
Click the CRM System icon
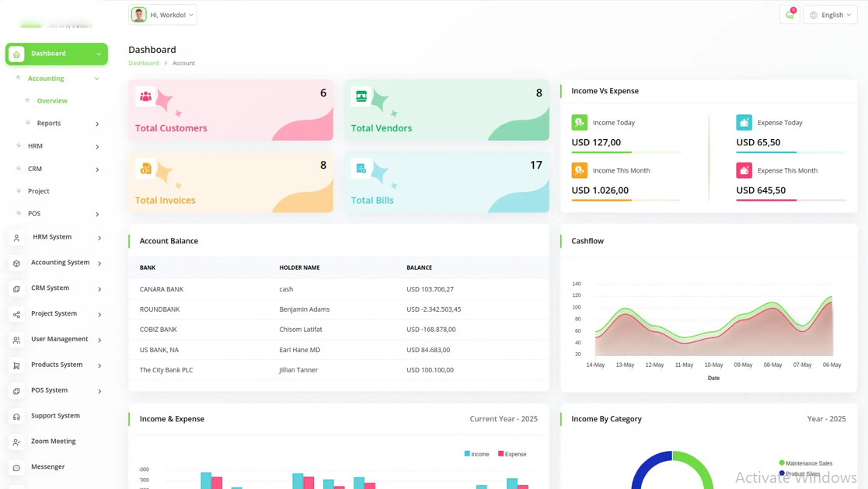pyautogui.click(x=17, y=288)
